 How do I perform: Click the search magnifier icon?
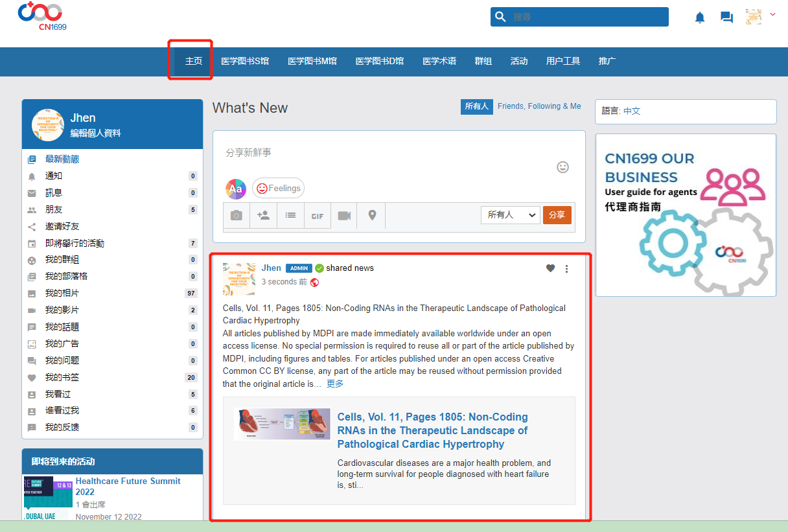[x=500, y=17]
